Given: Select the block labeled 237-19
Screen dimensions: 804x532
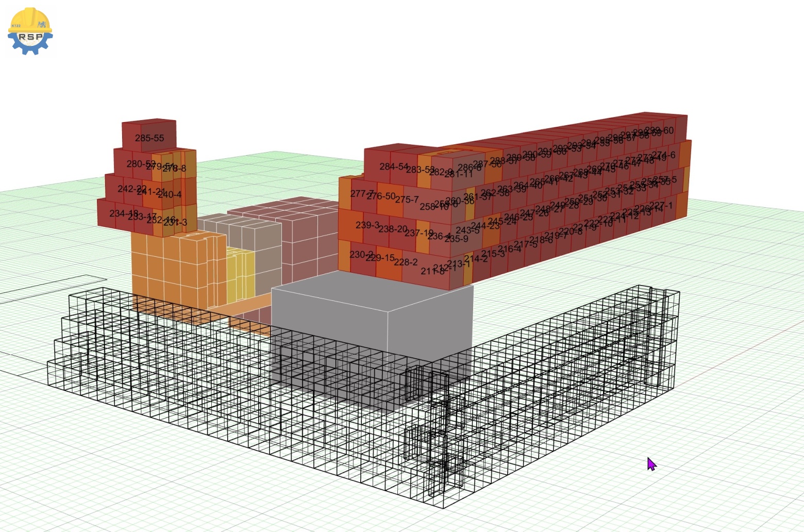Looking at the screenshot, I should 418,233.
